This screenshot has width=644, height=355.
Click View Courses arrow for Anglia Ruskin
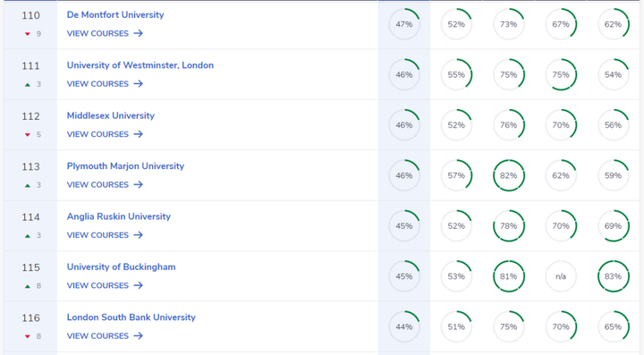[x=139, y=235]
